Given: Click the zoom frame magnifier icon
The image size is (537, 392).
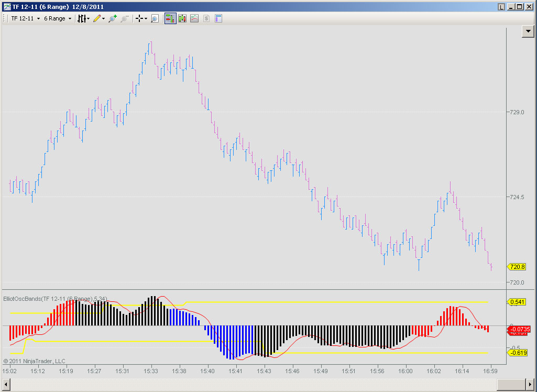Looking at the screenshot, I should click(x=155, y=18).
